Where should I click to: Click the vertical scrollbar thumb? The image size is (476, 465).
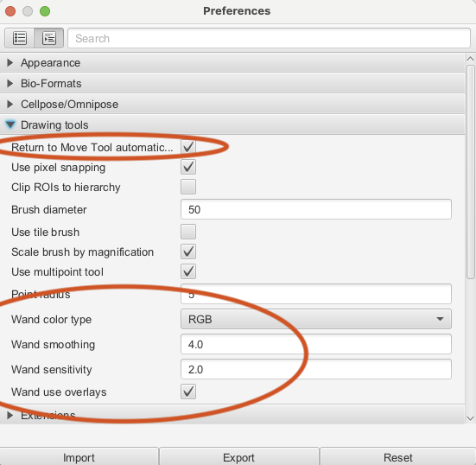471,172
